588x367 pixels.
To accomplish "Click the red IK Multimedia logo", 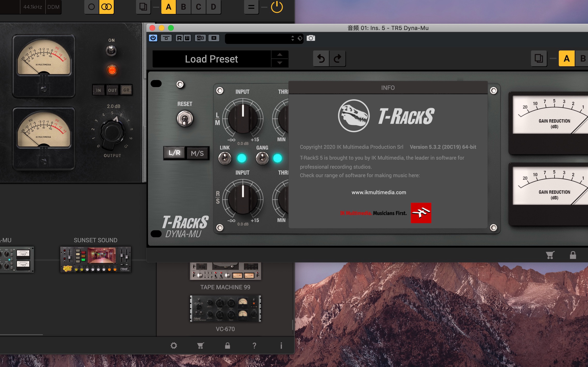I will [x=421, y=213].
